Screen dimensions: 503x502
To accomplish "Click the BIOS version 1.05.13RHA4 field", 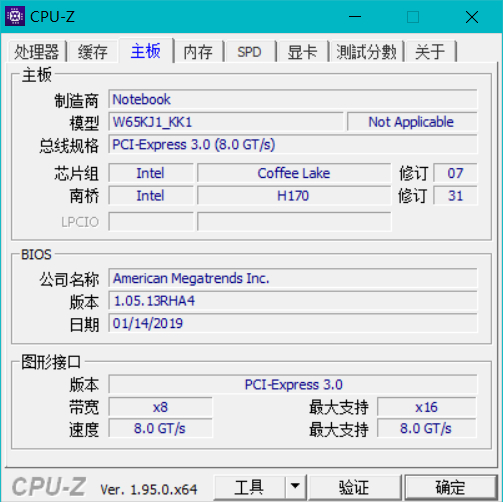I will tap(293, 301).
